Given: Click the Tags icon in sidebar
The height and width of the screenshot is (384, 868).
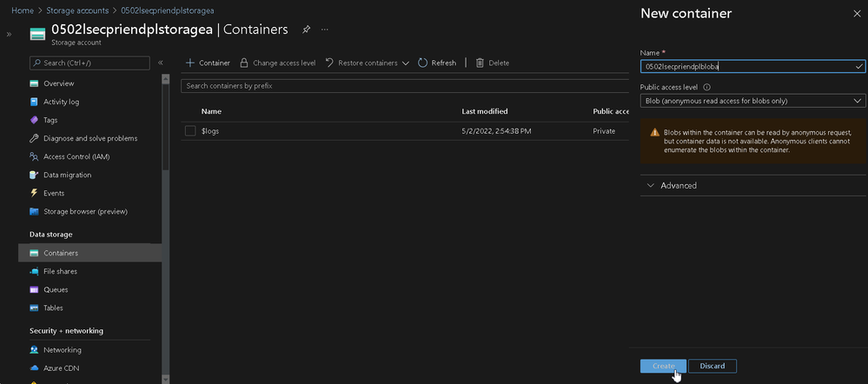Looking at the screenshot, I should (x=35, y=120).
